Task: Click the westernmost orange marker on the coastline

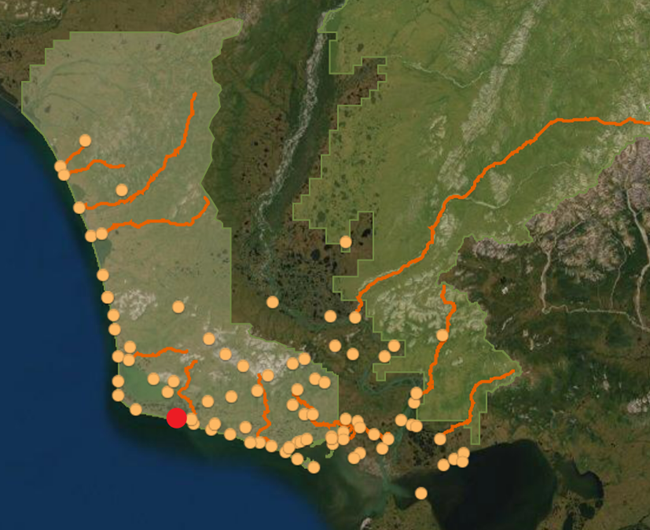Action: click(x=61, y=166)
